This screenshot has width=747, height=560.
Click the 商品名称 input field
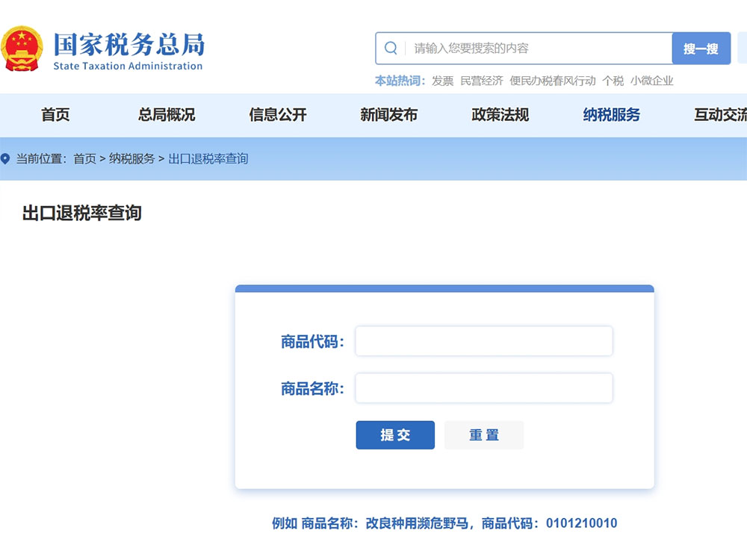(x=483, y=388)
